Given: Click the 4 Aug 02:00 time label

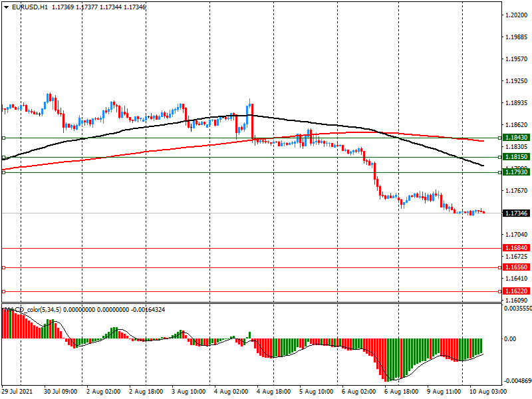Looking at the screenshot, I should 231,392.
